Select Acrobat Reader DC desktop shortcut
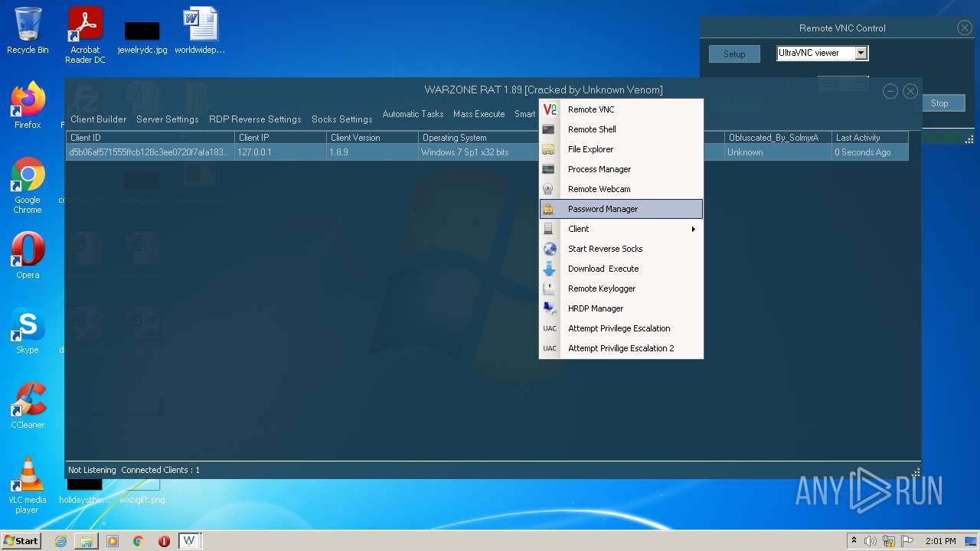The image size is (980, 551). pyautogui.click(x=85, y=36)
